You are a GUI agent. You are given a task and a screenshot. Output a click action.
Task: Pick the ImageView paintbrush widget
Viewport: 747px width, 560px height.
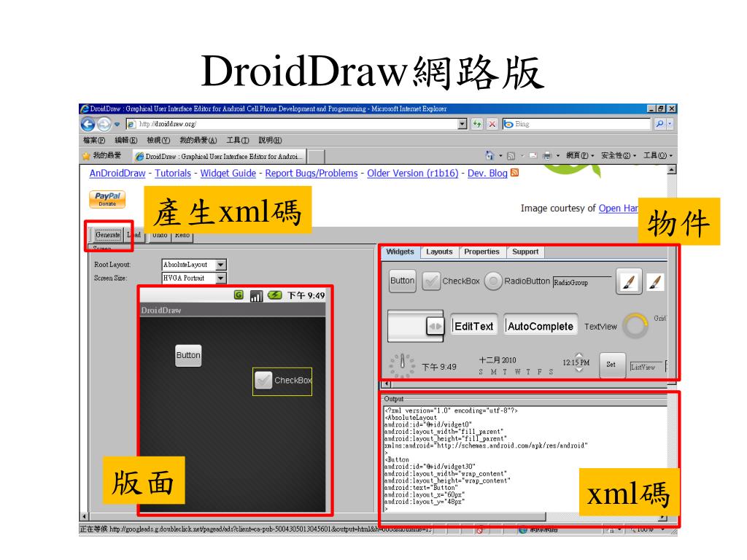[x=655, y=282]
